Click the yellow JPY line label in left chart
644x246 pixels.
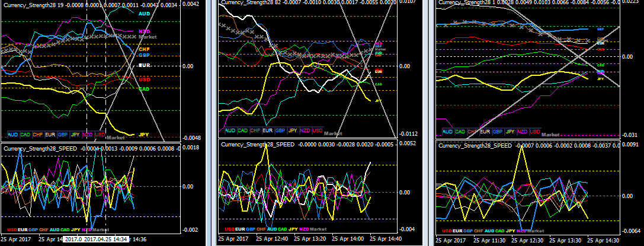[144, 135]
